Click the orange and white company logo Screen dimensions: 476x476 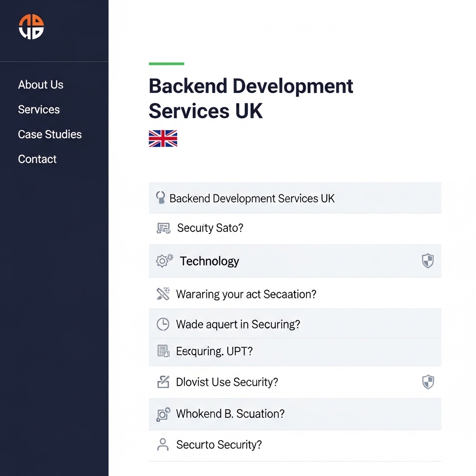click(31, 26)
